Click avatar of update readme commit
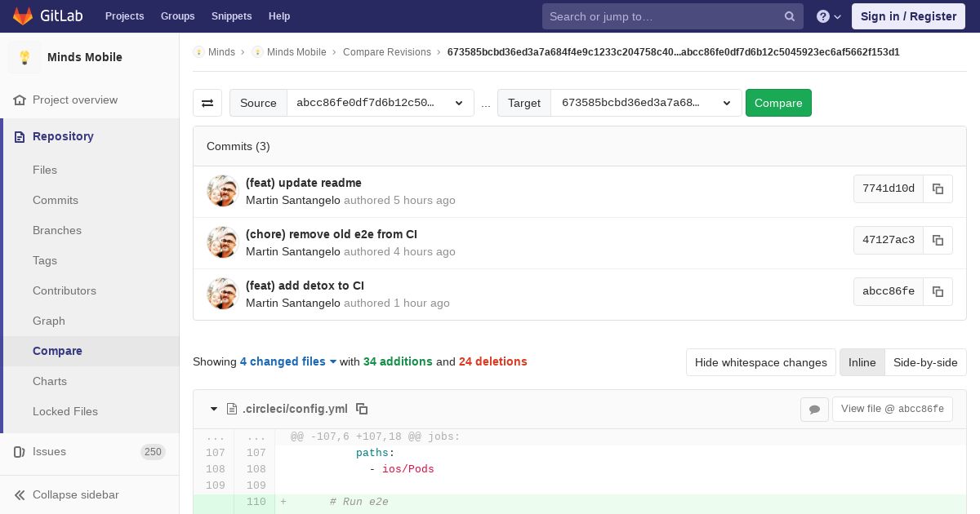This screenshot has width=980, height=514. (x=222, y=191)
